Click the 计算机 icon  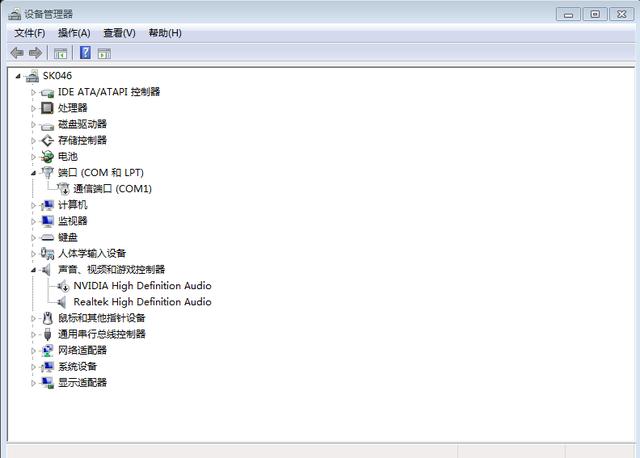tap(47, 205)
